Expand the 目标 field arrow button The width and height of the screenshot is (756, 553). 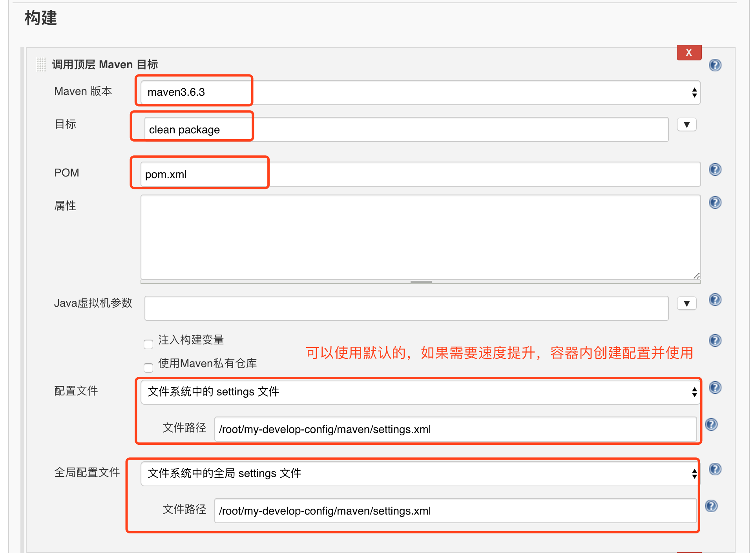coord(687,125)
